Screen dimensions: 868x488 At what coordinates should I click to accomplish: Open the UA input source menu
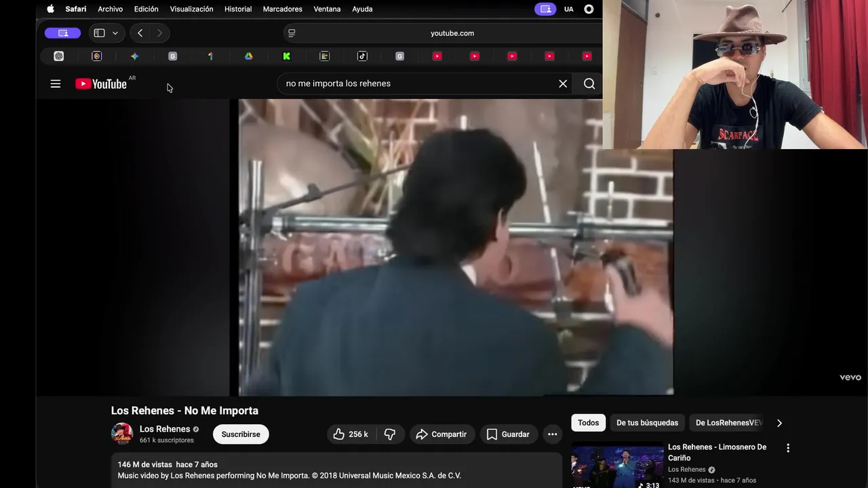click(569, 9)
